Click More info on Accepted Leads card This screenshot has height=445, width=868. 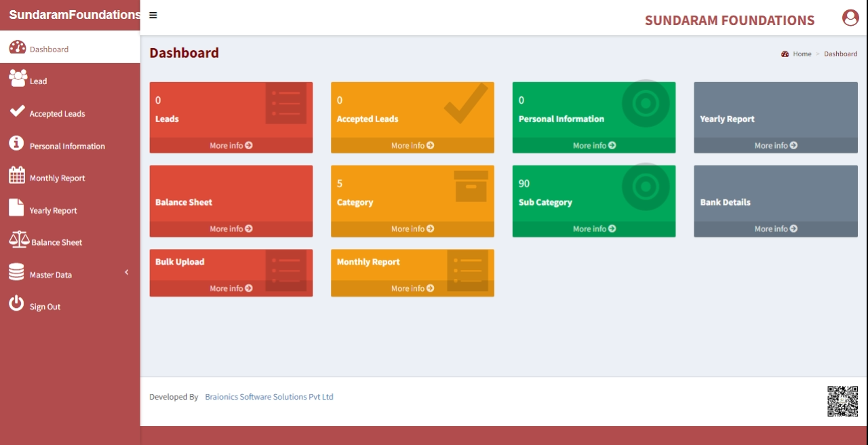[412, 145]
